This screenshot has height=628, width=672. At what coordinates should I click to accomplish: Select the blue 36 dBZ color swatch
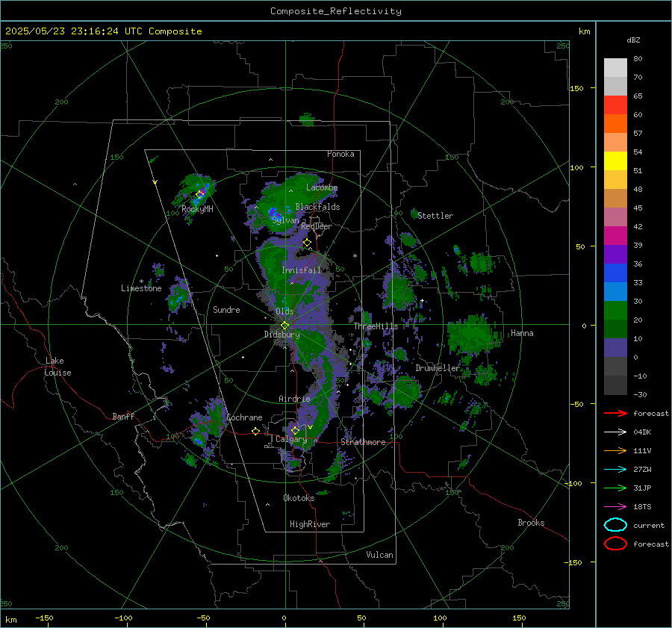615,273
